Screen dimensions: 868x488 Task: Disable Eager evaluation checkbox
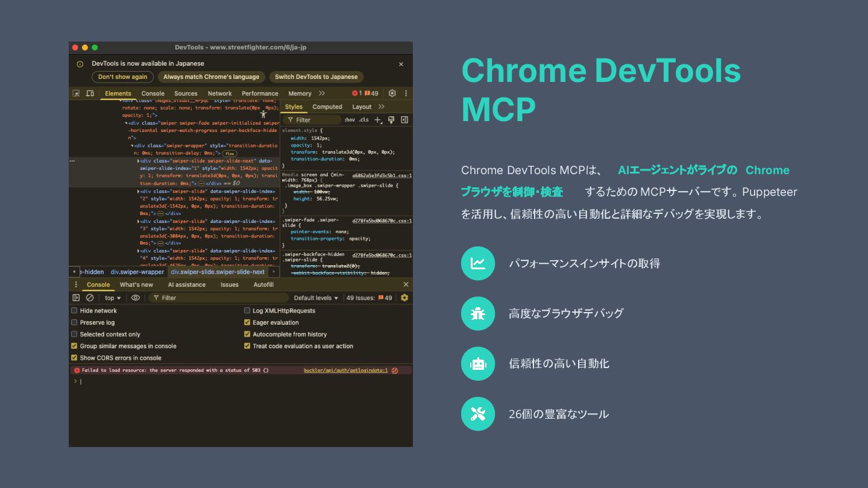247,322
